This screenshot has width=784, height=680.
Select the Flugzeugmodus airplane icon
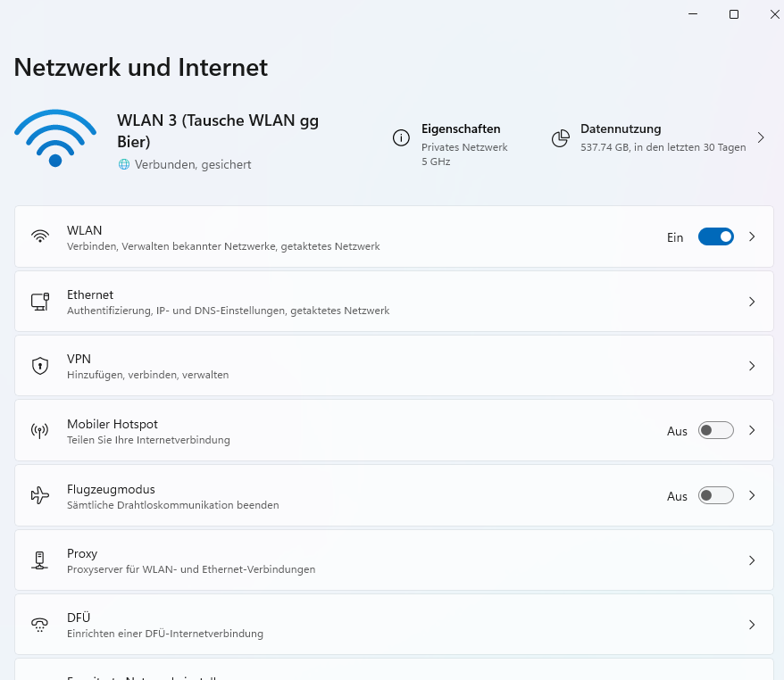[39, 495]
